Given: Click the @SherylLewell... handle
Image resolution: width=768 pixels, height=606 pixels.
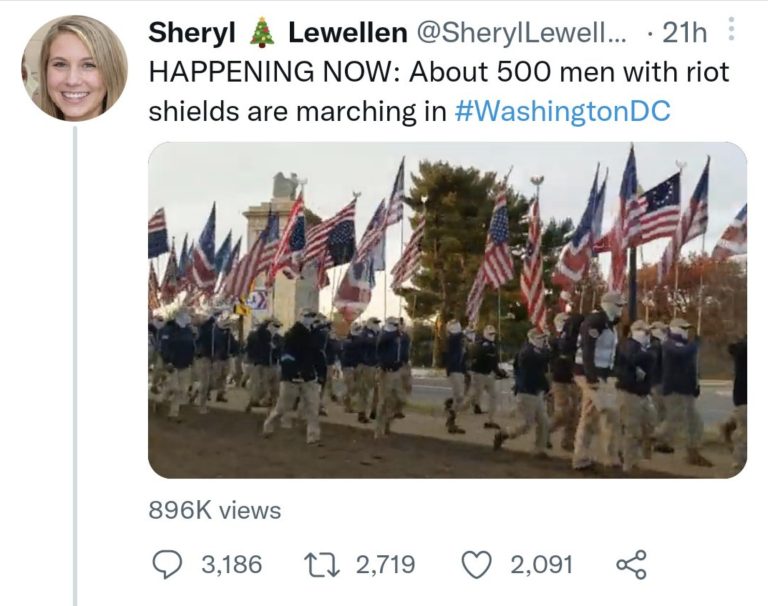Looking at the screenshot, I should point(520,33).
